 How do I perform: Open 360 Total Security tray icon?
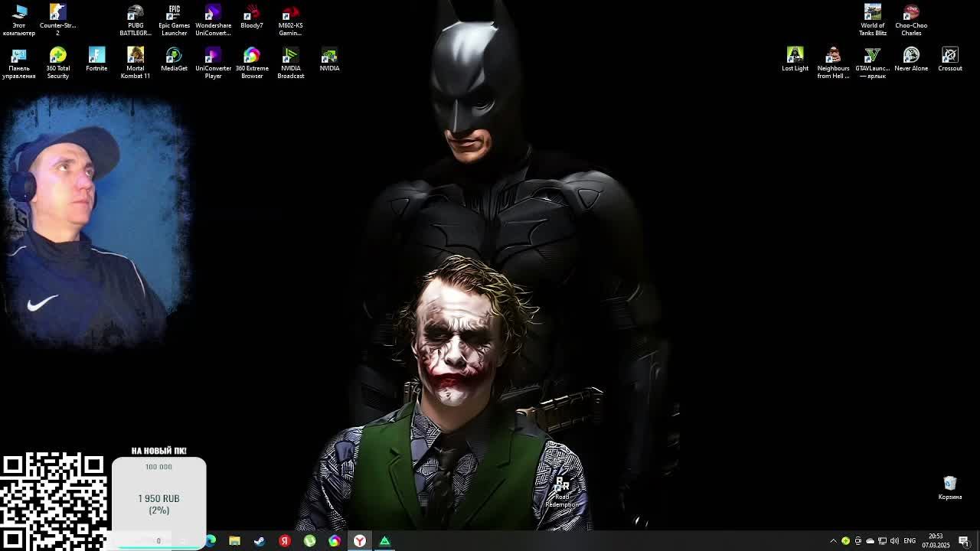pyautogui.click(x=845, y=541)
